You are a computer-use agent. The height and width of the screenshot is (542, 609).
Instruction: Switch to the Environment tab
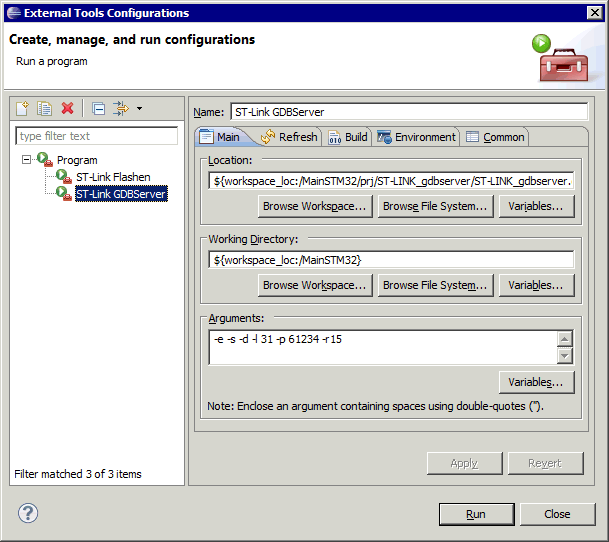pos(416,137)
